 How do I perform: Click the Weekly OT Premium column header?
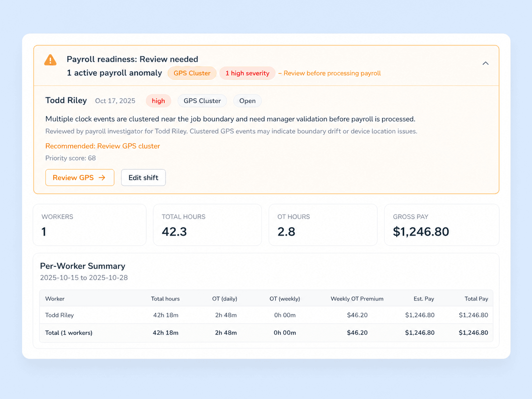point(357,299)
